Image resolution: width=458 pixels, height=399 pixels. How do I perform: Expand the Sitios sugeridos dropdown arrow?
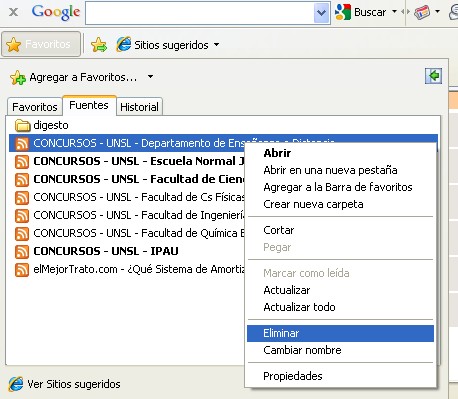click(x=217, y=44)
